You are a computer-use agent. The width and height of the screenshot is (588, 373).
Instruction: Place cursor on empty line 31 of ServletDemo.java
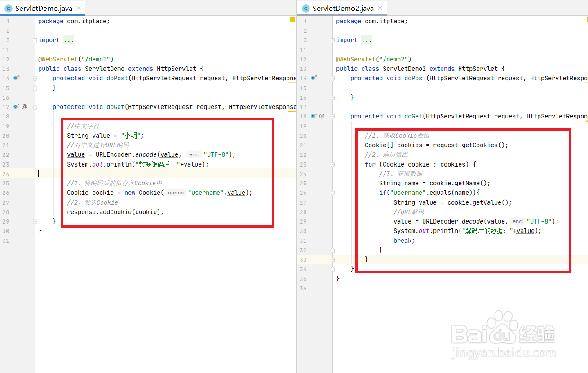pyautogui.click(x=165, y=241)
